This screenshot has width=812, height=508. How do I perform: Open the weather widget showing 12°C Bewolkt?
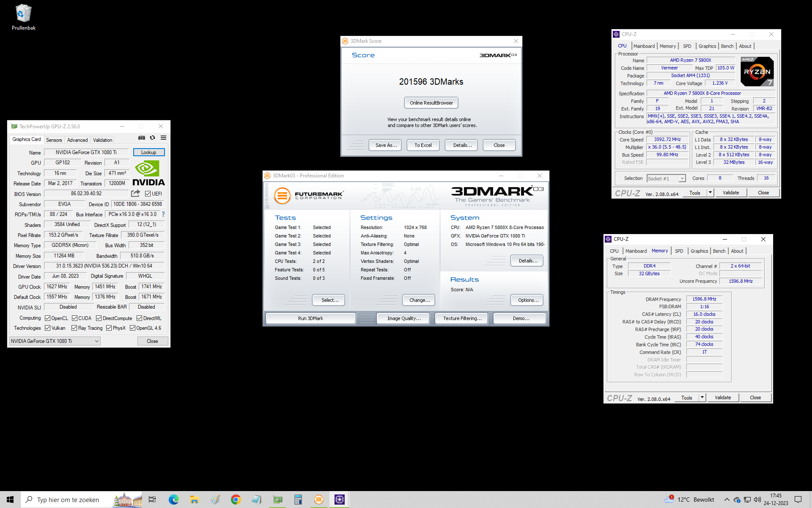689,500
